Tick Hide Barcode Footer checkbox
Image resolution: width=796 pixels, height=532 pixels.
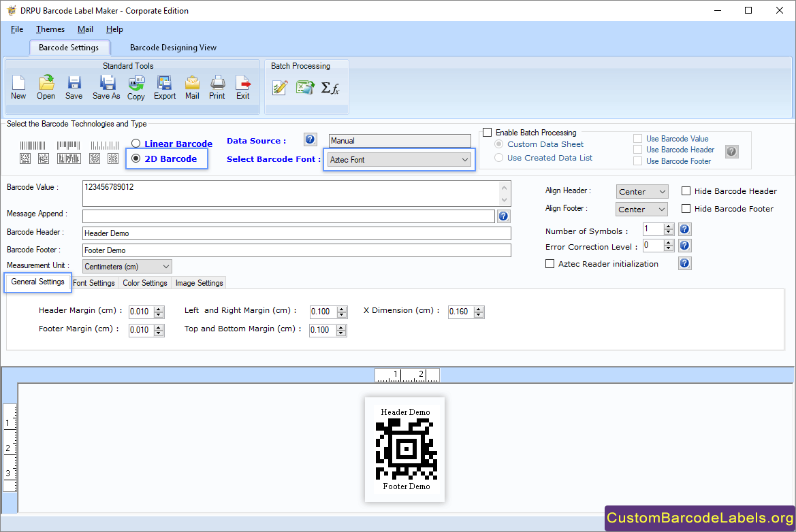[686, 208]
